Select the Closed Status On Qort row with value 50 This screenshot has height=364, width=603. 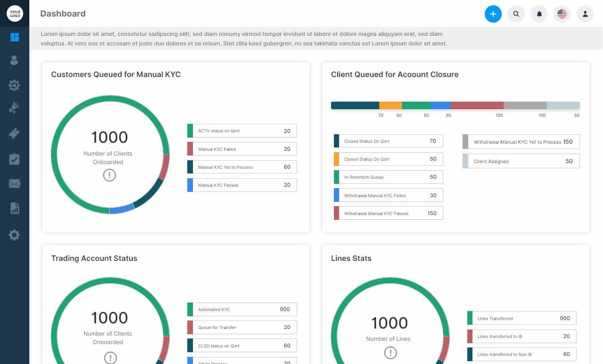(388, 159)
